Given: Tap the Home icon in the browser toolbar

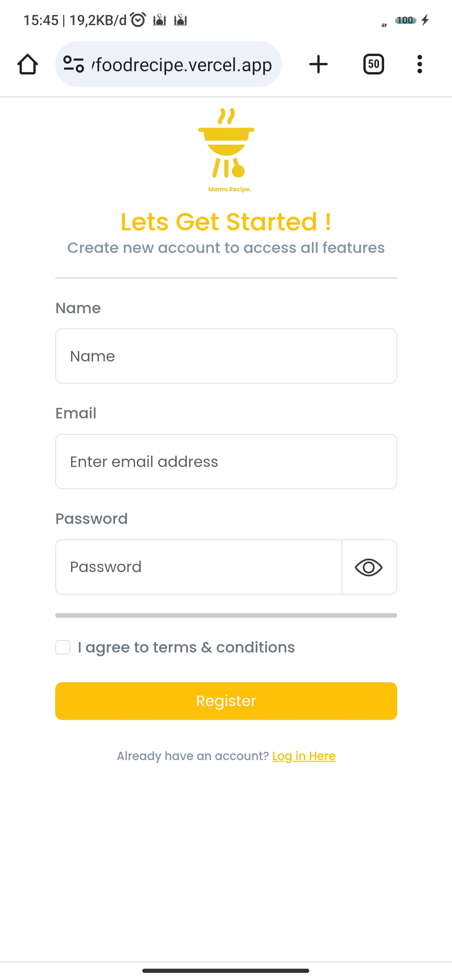Looking at the screenshot, I should tap(27, 64).
